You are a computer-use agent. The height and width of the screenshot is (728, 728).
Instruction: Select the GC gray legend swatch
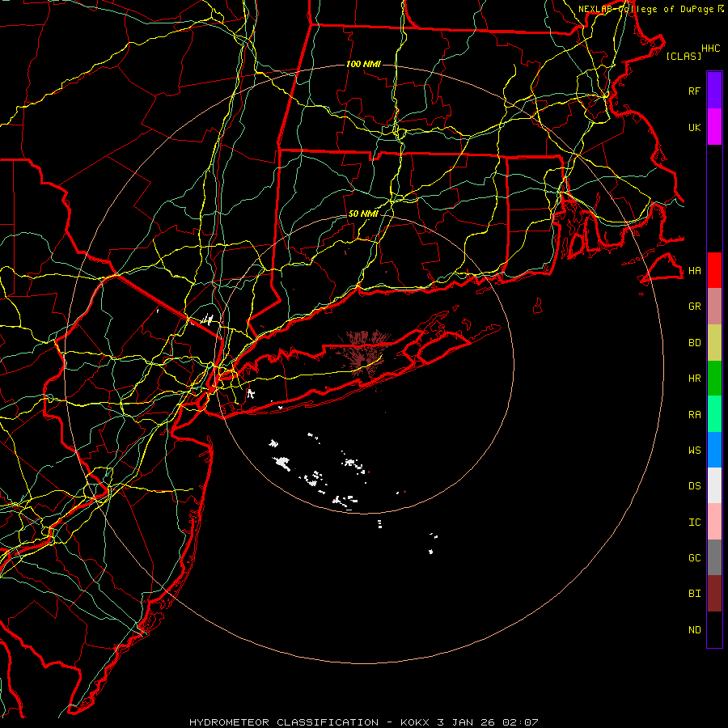714,557
